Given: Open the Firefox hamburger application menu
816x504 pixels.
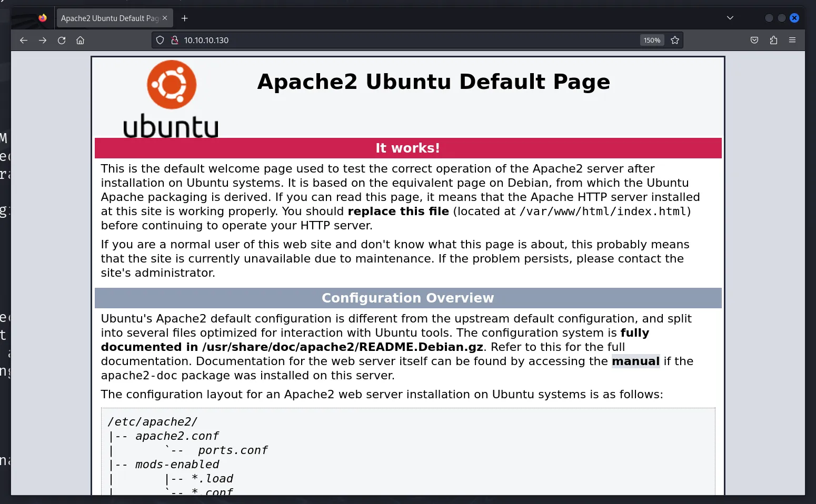Looking at the screenshot, I should point(792,41).
